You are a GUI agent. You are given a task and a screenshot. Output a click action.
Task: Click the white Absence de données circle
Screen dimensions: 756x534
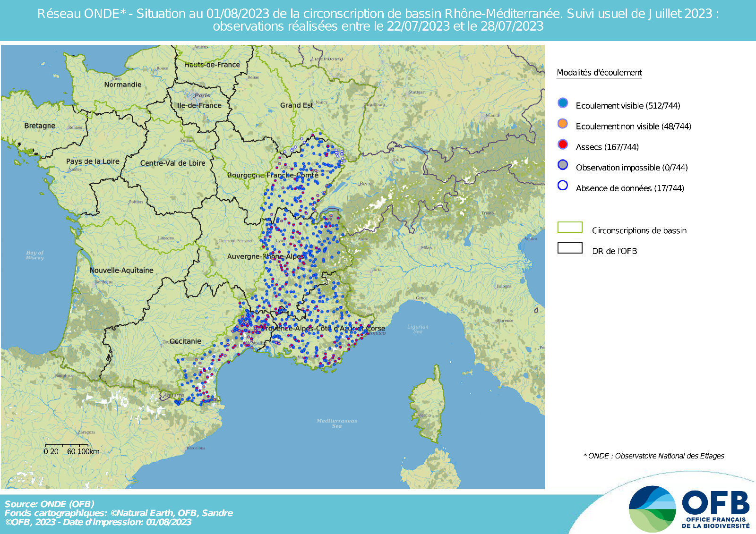click(562, 186)
